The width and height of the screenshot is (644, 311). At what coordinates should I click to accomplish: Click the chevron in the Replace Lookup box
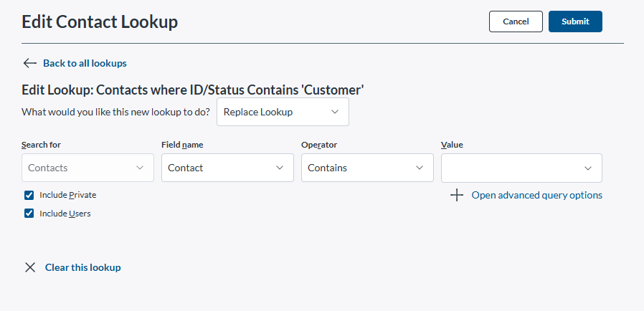(x=335, y=113)
